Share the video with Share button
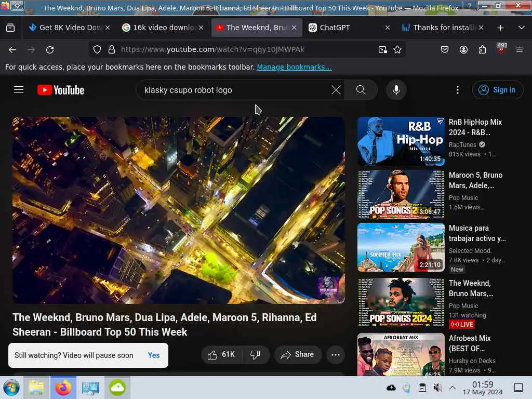 tap(298, 354)
